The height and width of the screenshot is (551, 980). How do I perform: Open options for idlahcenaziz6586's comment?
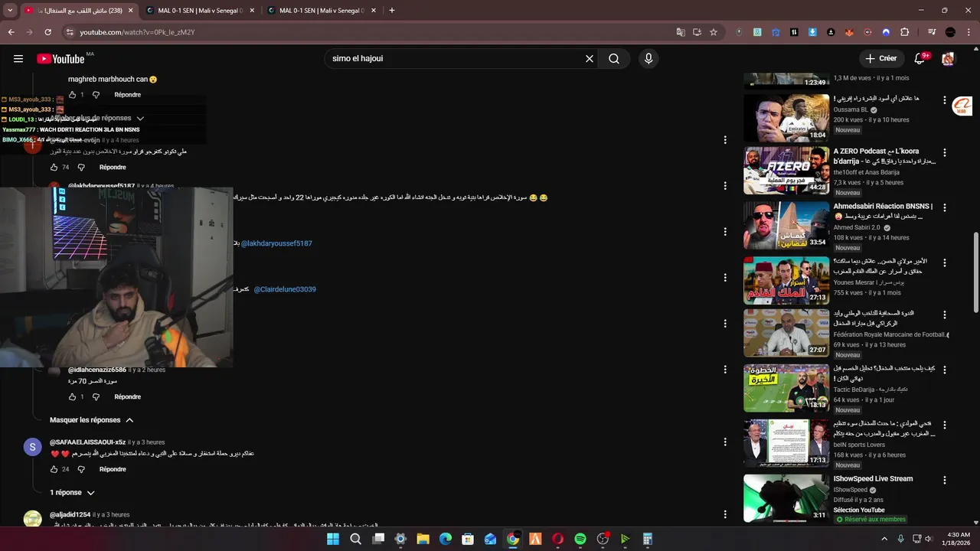click(725, 370)
